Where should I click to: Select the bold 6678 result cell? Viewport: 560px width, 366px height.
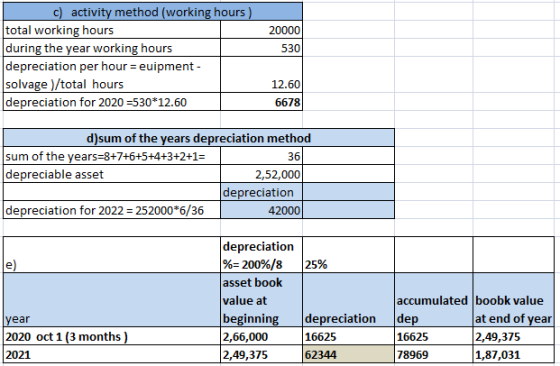(261, 102)
